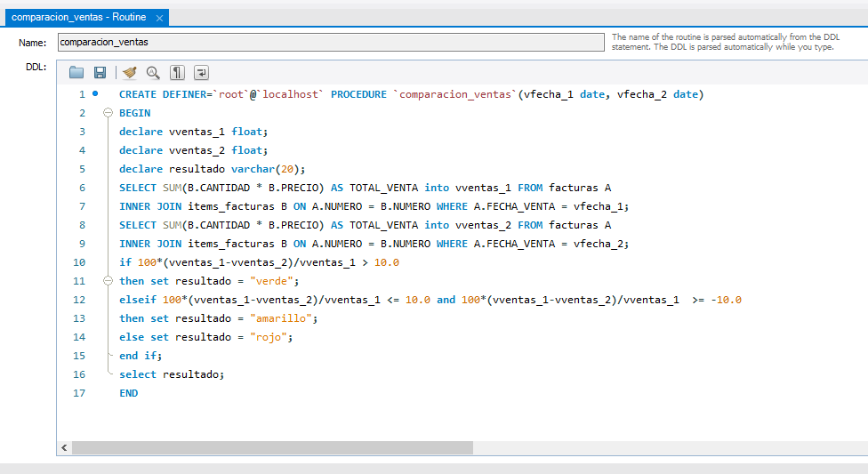Click vventas_2 in the line 4 declaration
The width and height of the screenshot is (868, 474).
click(x=197, y=150)
